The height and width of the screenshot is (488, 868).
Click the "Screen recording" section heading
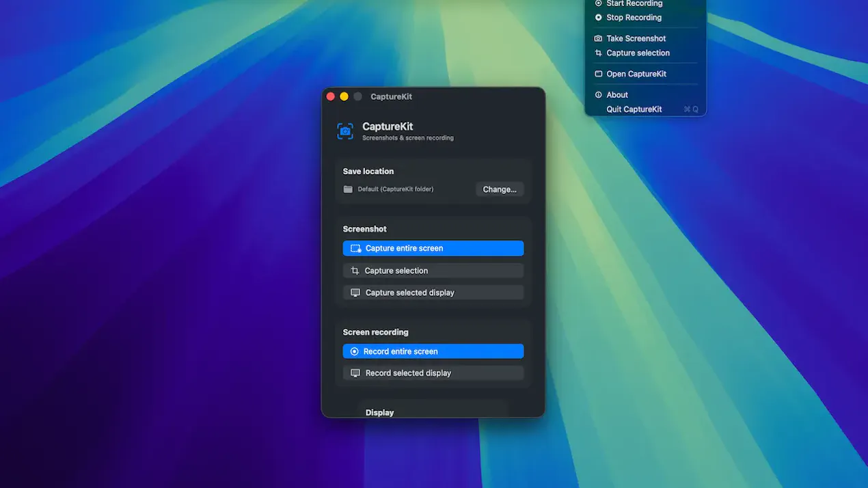(376, 332)
